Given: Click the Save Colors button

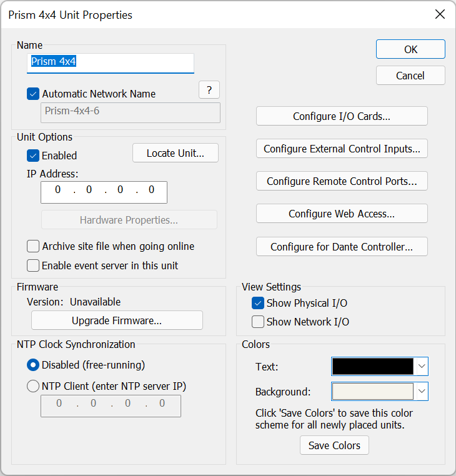Looking at the screenshot, I should [334, 445].
